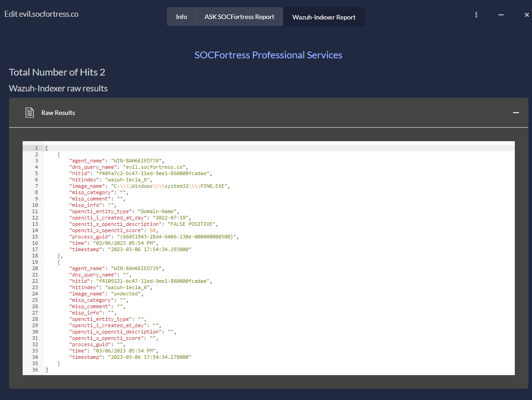Click the Wazuh-Indexer raw results label
The width and height of the screenshot is (532, 400).
[x=58, y=88]
